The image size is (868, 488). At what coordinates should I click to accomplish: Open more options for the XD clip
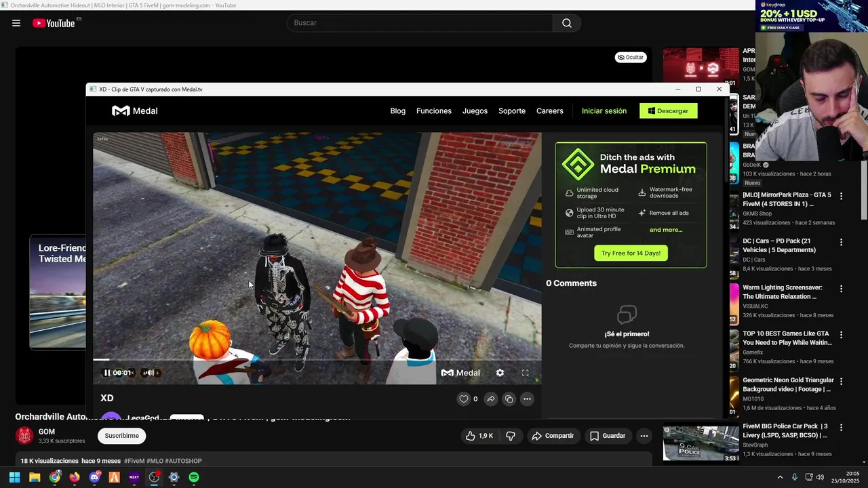pyautogui.click(x=527, y=399)
